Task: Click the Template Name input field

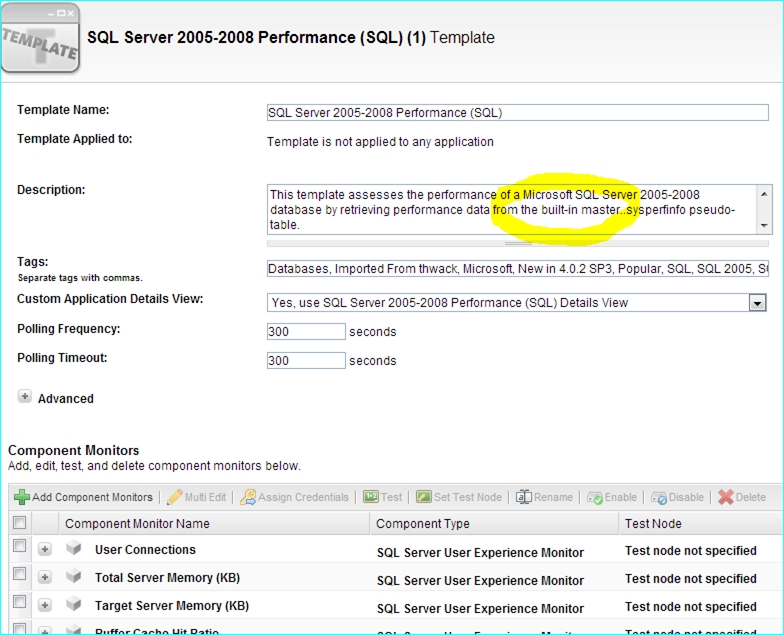Action: point(518,112)
